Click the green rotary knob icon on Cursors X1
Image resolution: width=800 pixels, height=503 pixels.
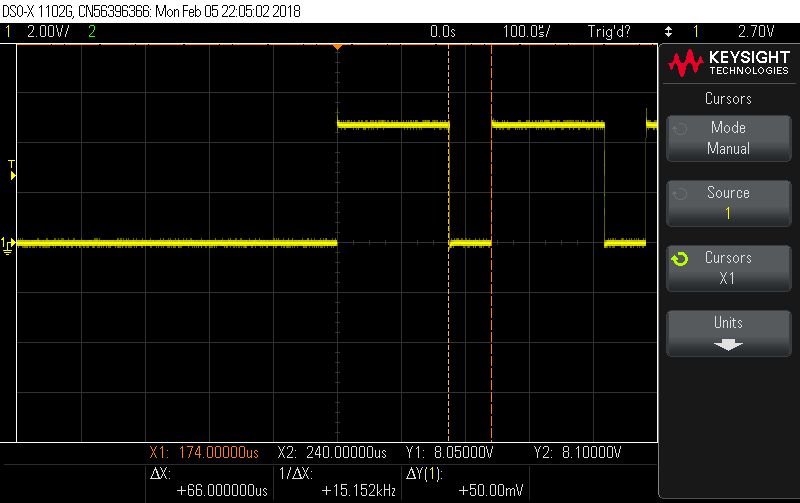pos(680,259)
